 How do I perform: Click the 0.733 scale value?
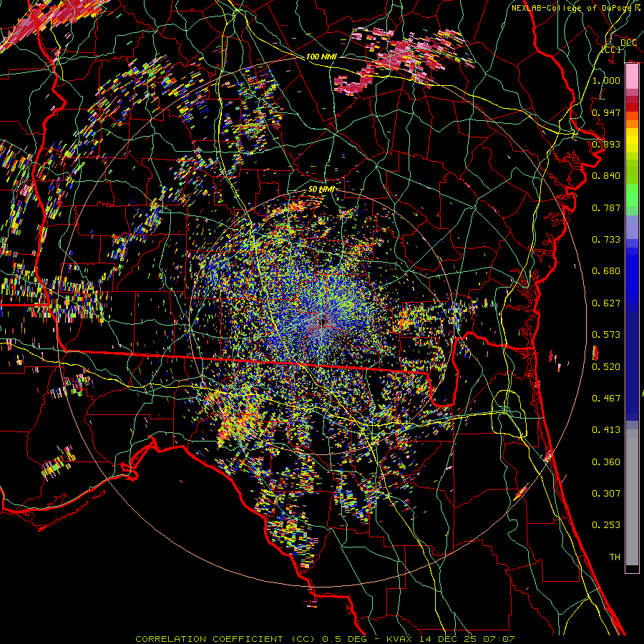(x=606, y=240)
